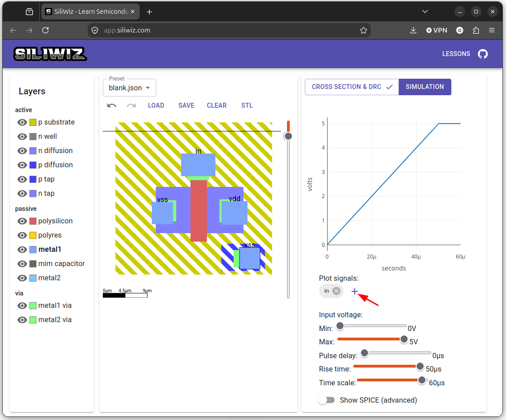Select the n well color swatch
Image resolution: width=506 pixels, height=420 pixels.
pyautogui.click(x=33, y=137)
